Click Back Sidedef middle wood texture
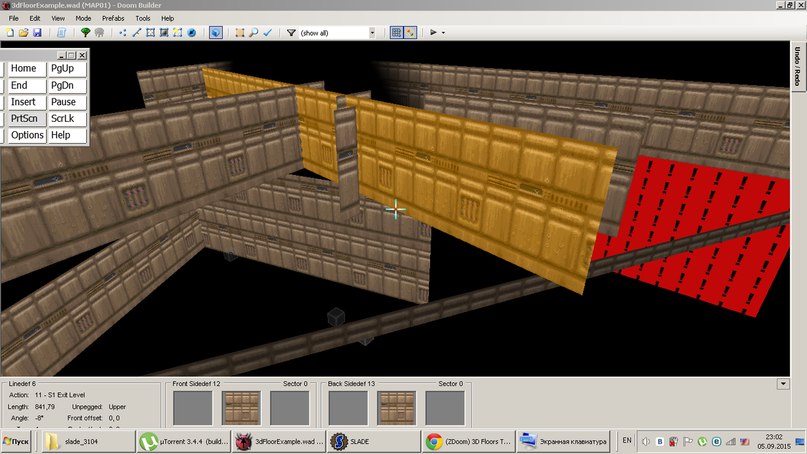Screen dimensions: 807x454 coord(396,408)
